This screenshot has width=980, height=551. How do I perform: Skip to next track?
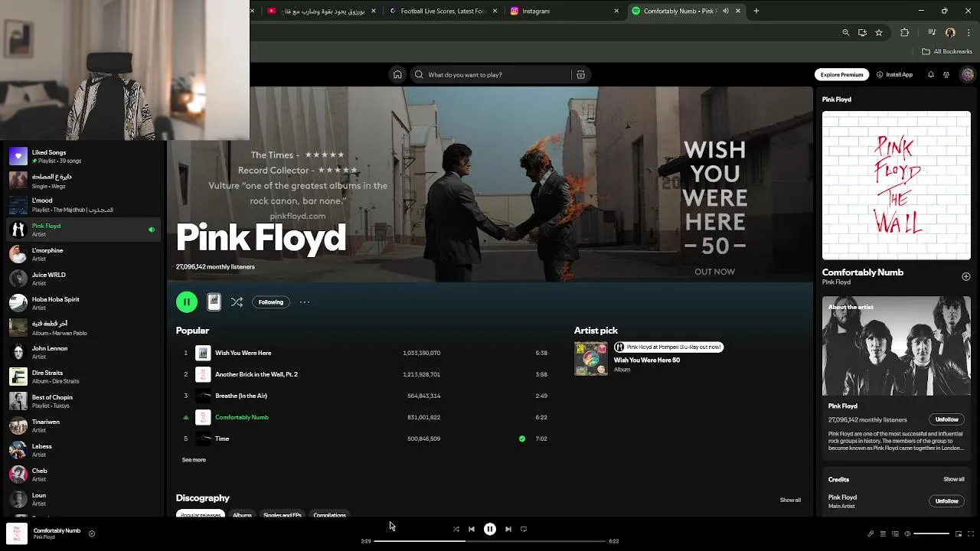pos(508,529)
